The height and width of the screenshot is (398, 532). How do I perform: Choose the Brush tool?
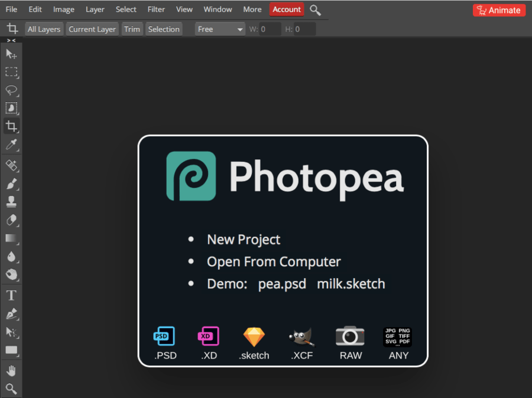11,184
